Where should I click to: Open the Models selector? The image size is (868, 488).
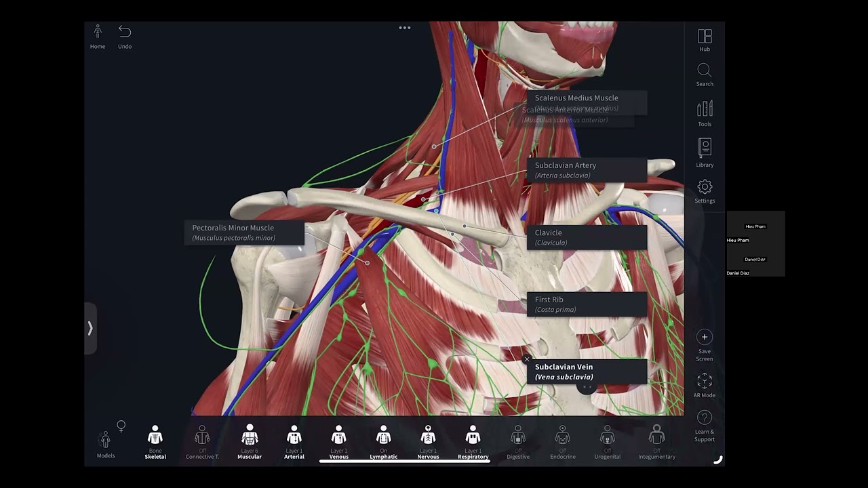click(x=105, y=445)
